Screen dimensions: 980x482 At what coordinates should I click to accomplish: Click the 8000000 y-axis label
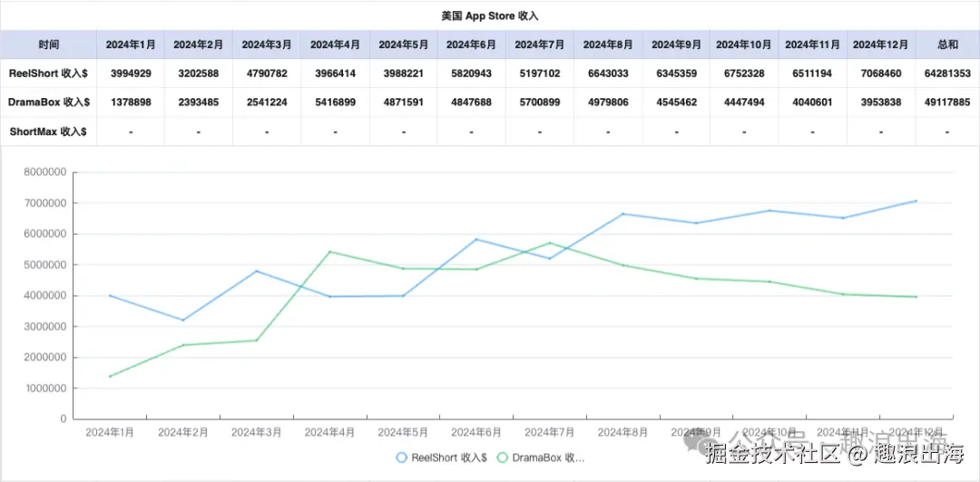(x=45, y=172)
